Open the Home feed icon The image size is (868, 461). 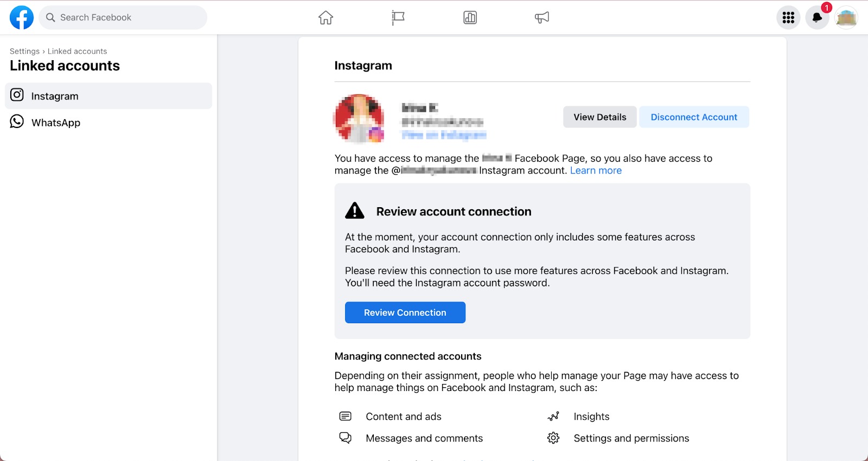point(325,17)
